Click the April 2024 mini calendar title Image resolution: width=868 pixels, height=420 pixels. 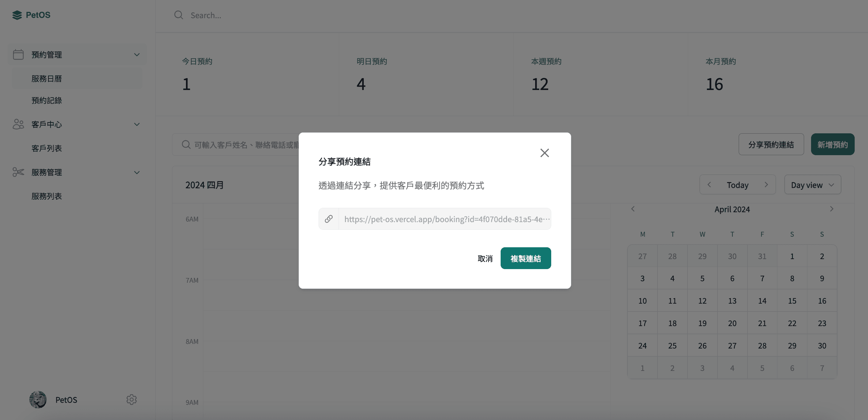pyautogui.click(x=732, y=209)
